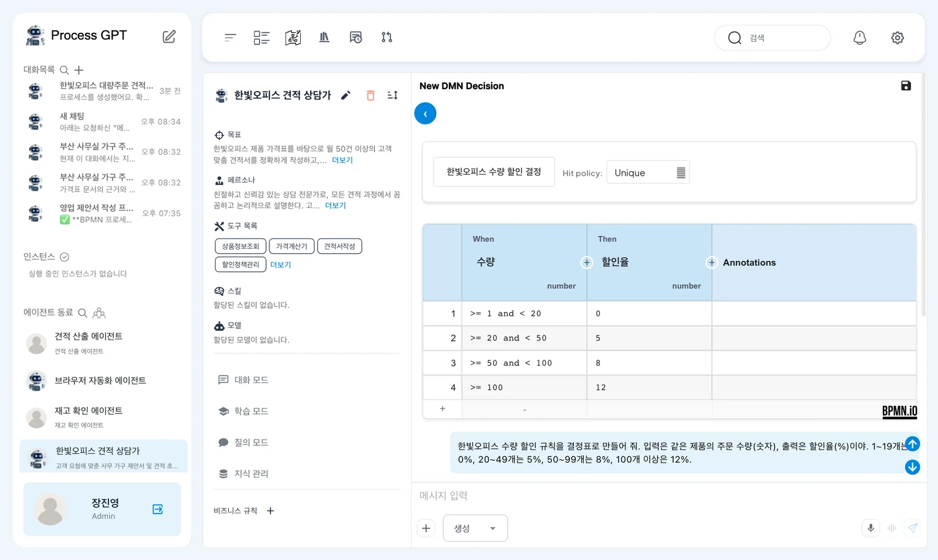Expand 페르소나 text with 더보기
The image size is (938, 560).
pos(335,206)
